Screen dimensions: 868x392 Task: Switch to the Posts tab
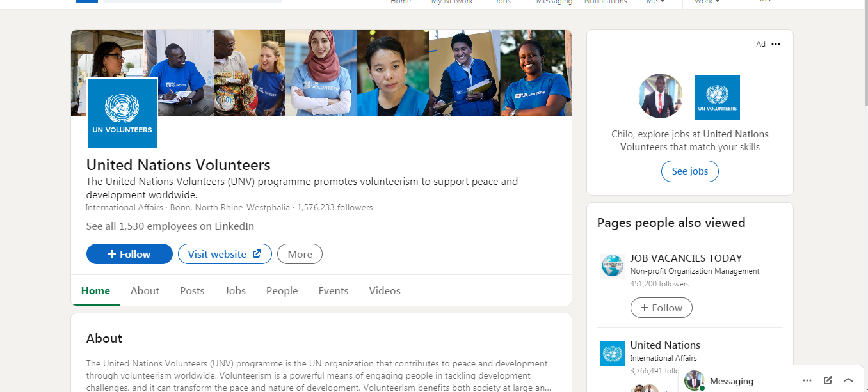point(192,290)
